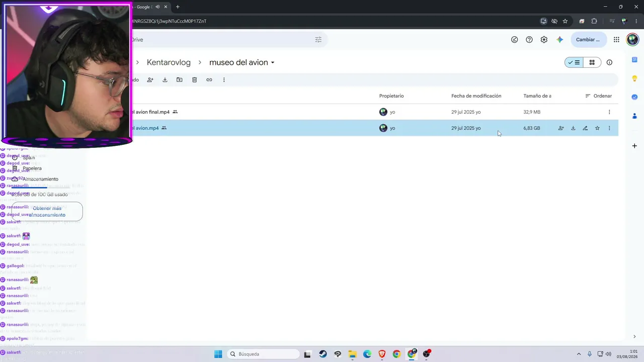Share the selected item from toolbar

pyautogui.click(x=150, y=79)
